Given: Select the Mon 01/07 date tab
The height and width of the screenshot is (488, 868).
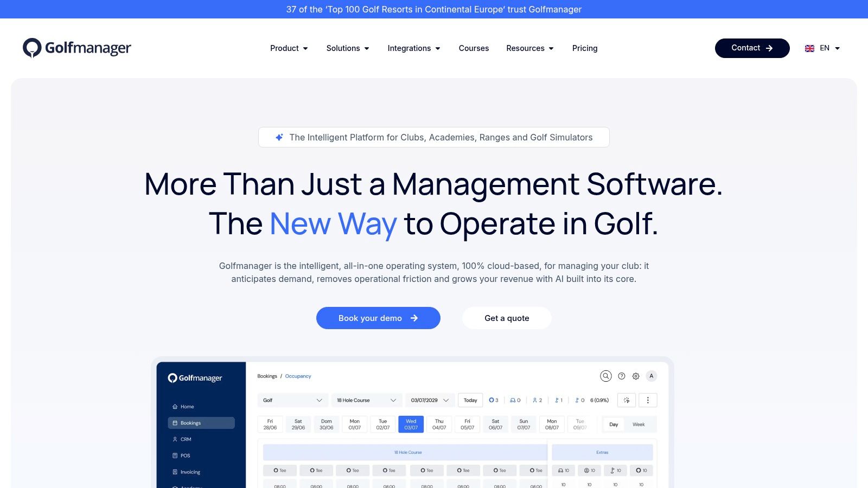Looking at the screenshot, I should point(355,424).
